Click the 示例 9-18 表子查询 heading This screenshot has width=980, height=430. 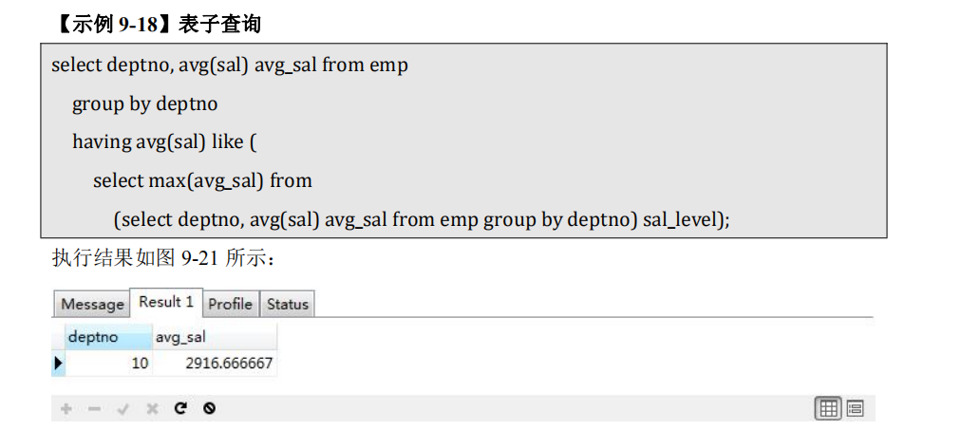pos(158,25)
